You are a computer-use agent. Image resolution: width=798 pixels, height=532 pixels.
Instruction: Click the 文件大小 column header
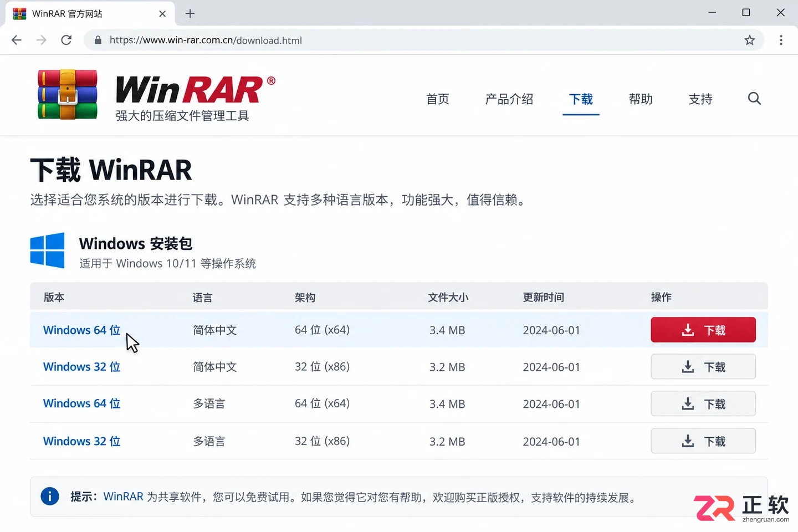(x=448, y=298)
